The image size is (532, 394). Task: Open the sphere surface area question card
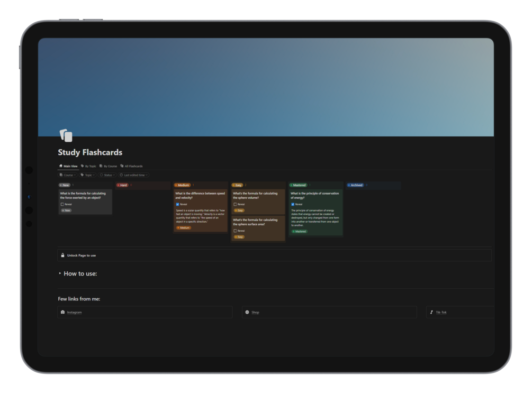258,228
